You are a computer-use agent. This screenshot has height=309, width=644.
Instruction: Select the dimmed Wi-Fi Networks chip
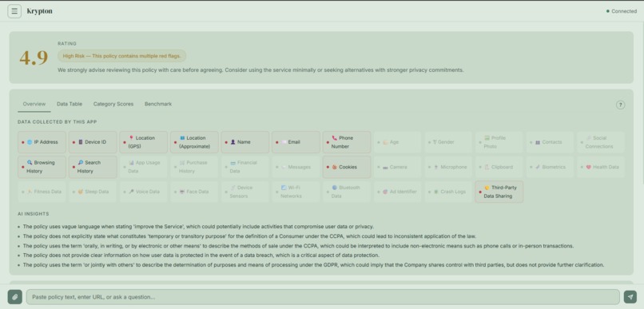point(296,192)
